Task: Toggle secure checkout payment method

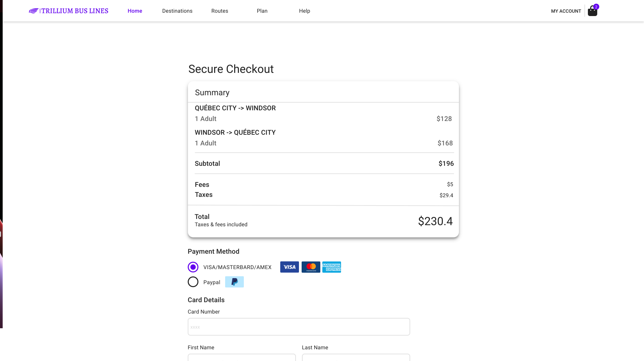Action: (193, 282)
